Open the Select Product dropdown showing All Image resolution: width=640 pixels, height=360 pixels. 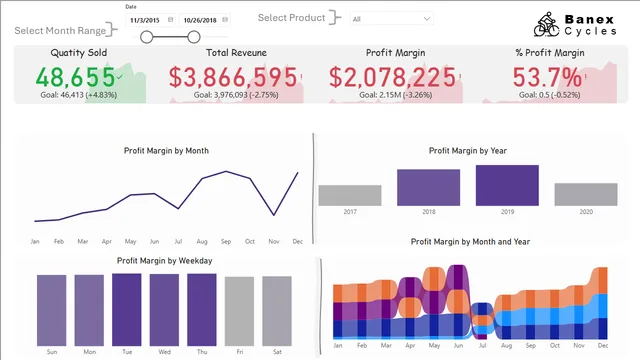coord(391,19)
